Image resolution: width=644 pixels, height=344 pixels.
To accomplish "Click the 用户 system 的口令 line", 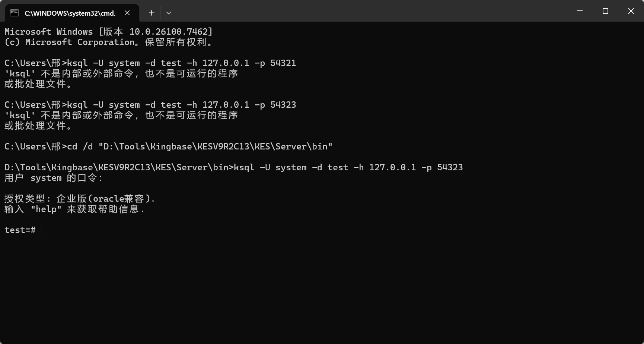I will pyautogui.click(x=54, y=178).
